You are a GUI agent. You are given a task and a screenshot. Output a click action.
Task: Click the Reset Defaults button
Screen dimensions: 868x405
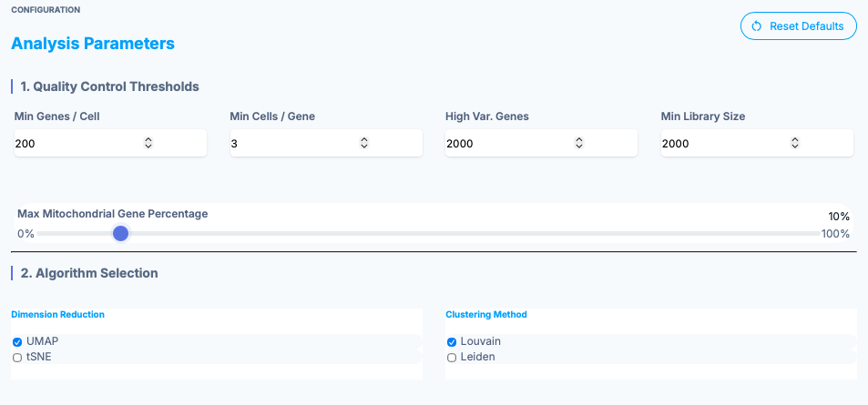(798, 26)
